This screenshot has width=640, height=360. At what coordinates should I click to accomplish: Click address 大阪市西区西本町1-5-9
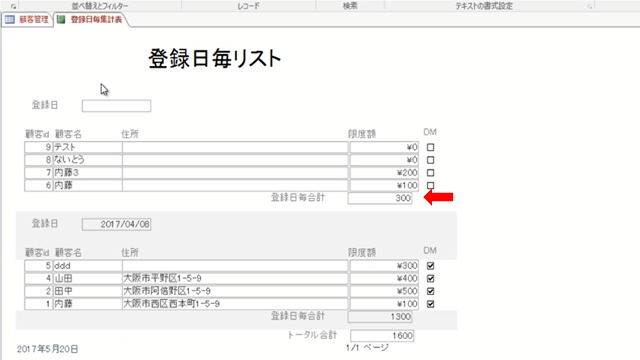[235, 304]
